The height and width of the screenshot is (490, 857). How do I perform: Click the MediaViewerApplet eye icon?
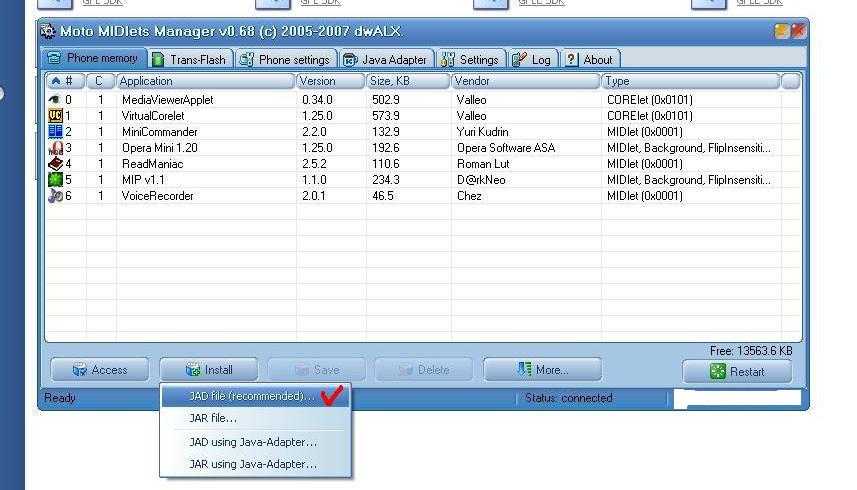(x=55, y=99)
